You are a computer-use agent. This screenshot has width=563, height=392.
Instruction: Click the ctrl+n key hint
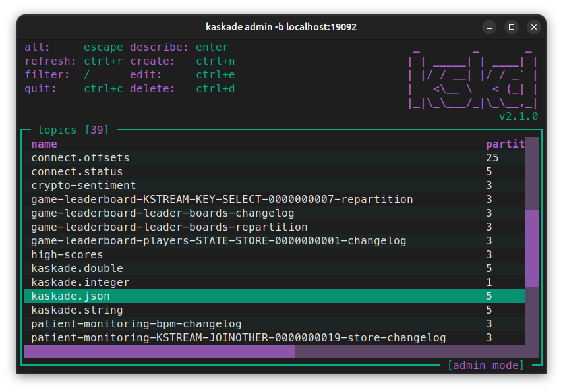click(216, 61)
